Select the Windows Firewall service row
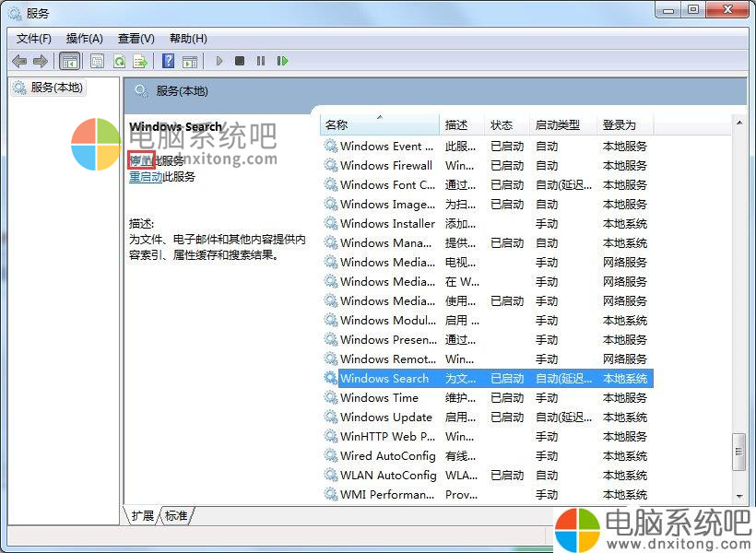 487,165
